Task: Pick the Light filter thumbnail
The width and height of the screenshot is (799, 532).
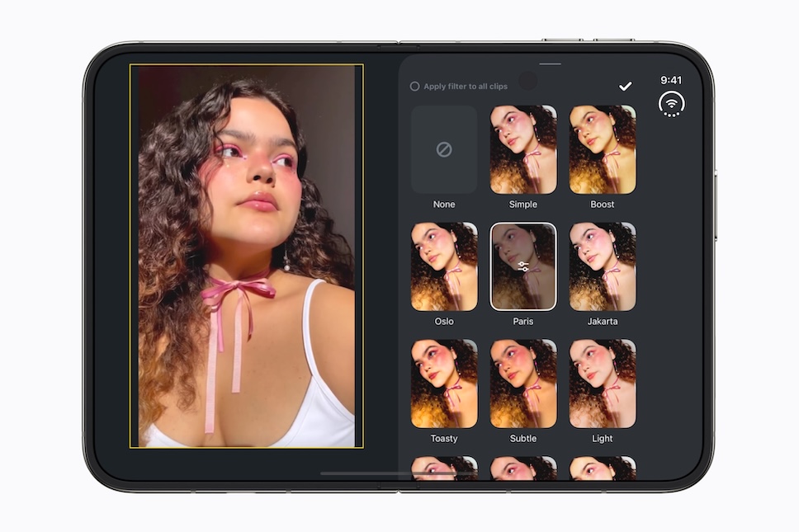Action: [x=603, y=384]
